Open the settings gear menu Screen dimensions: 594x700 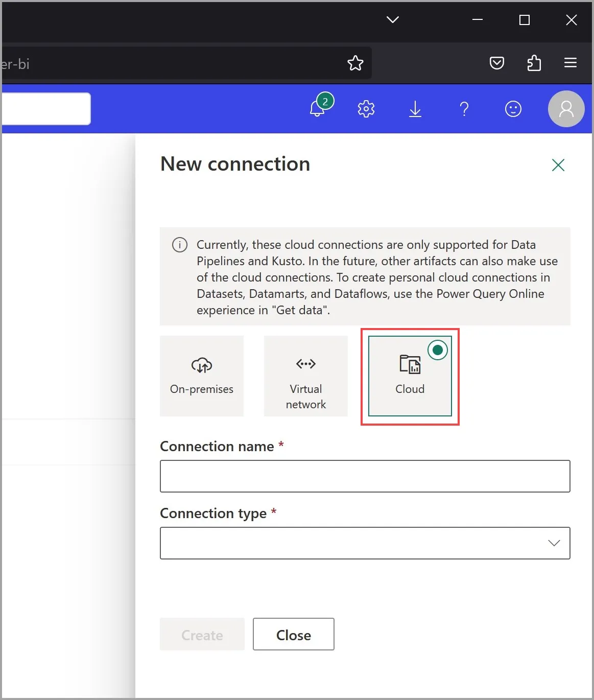click(366, 109)
